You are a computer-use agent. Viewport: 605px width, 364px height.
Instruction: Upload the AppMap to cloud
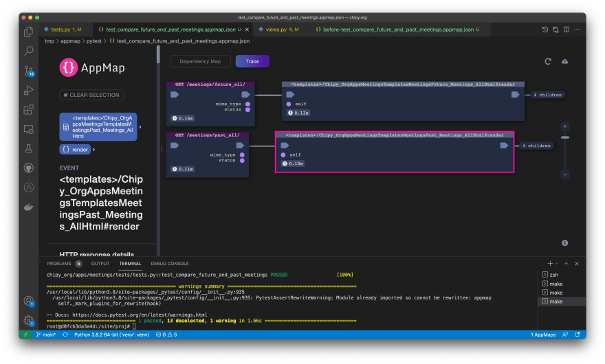tap(564, 61)
